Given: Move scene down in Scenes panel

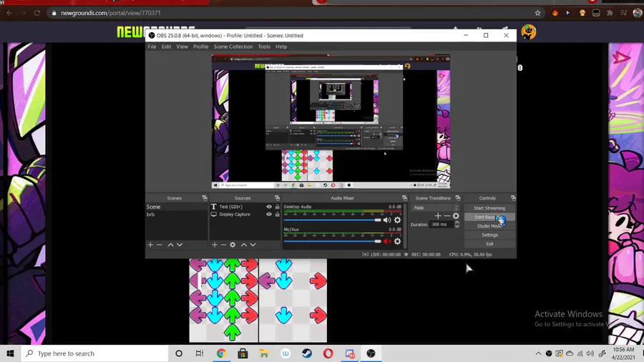Looking at the screenshot, I should coord(180,245).
